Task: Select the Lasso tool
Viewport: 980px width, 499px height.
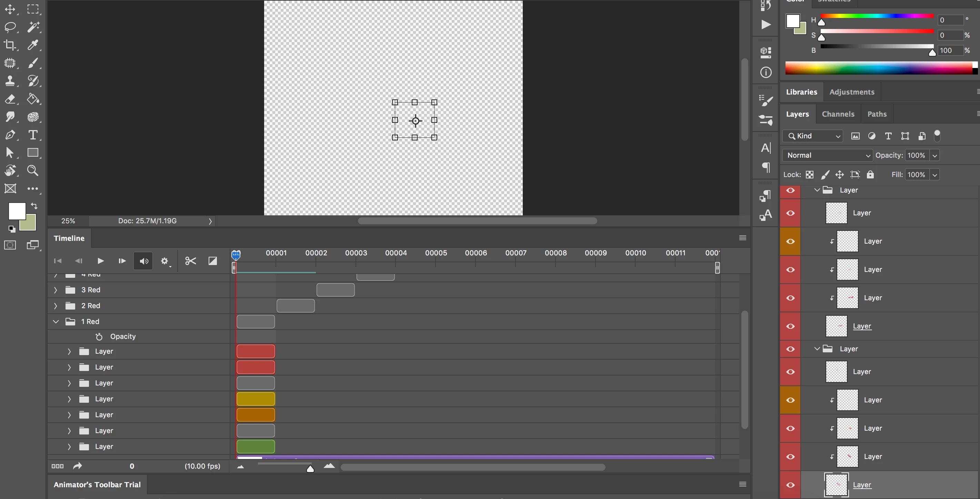Action: [10, 27]
